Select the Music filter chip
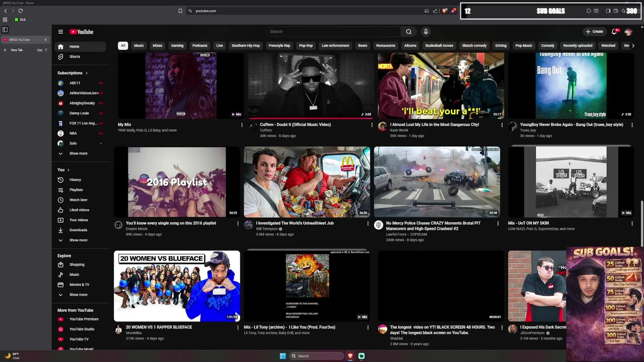644x362 pixels. (139, 45)
